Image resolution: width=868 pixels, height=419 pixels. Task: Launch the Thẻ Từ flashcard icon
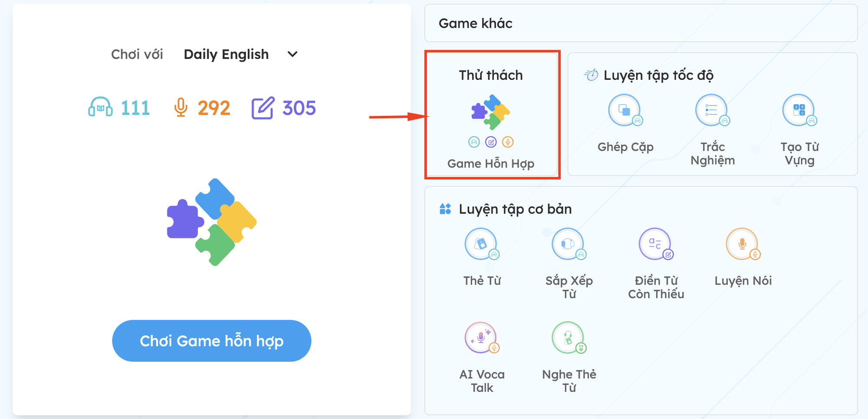tap(481, 244)
